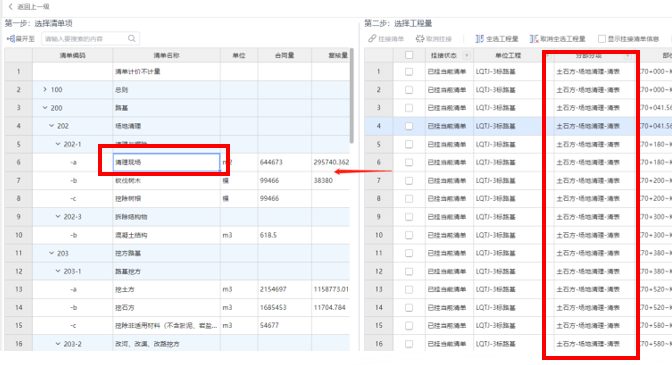Viewport: 672px width, 365px height.
Task: Click the 合同量 column header
Action: (x=285, y=55)
